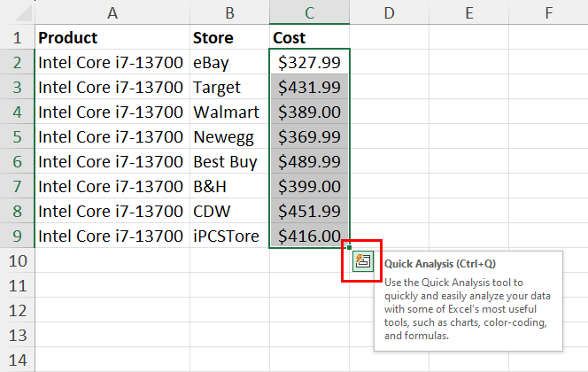Select column A header
This screenshot has width=588, height=372.
[x=112, y=12]
